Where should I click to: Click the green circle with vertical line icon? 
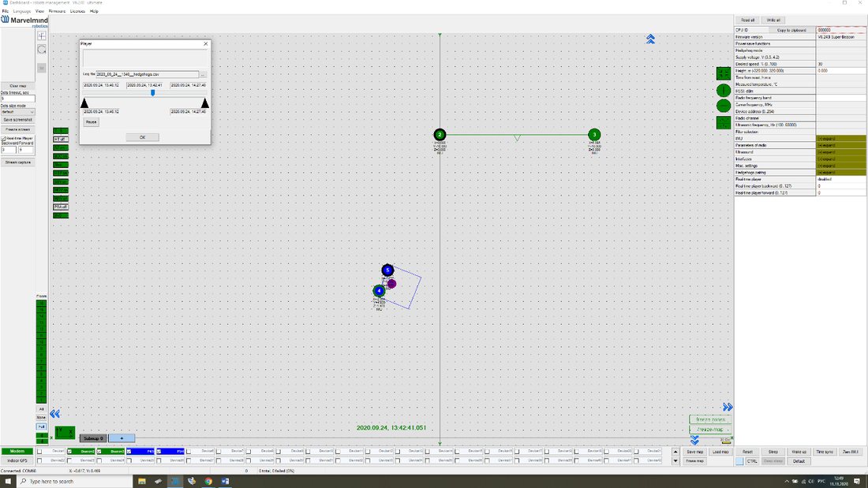click(x=724, y=90)
